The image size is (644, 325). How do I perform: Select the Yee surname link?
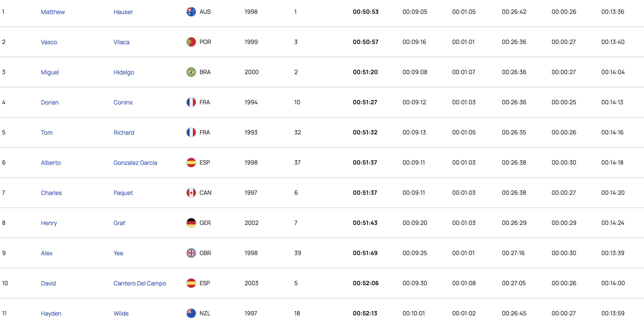[118, 253]
